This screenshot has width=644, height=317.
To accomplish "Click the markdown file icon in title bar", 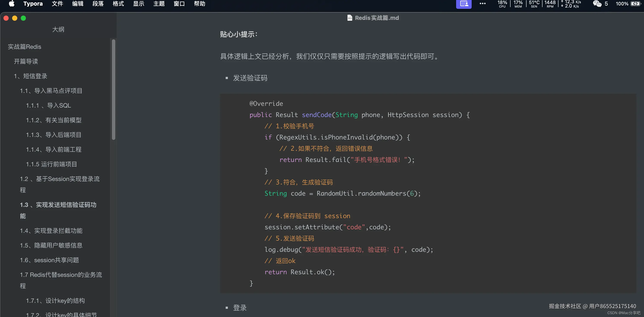I will coord(350,18).
